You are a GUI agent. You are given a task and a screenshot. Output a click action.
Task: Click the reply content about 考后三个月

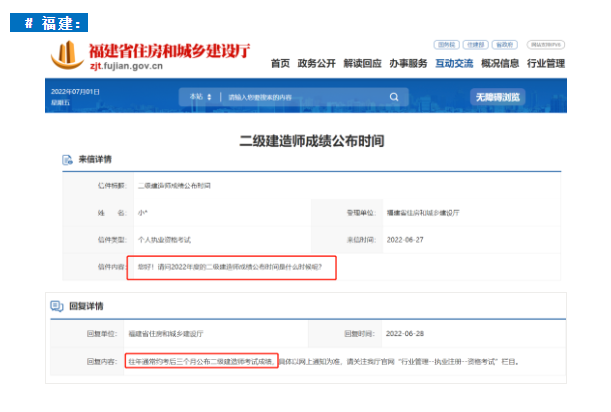point(201,361)
